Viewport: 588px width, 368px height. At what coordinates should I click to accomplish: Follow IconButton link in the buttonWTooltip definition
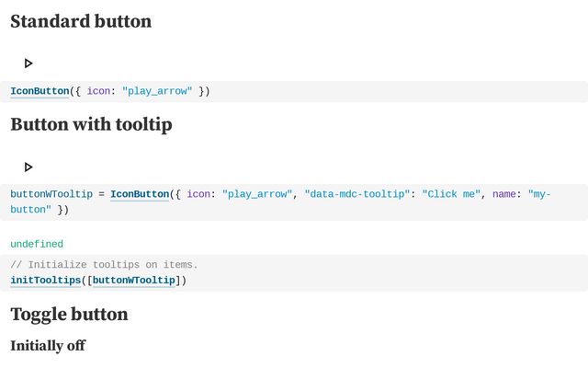pyautogui.click(x=140, y=194)
